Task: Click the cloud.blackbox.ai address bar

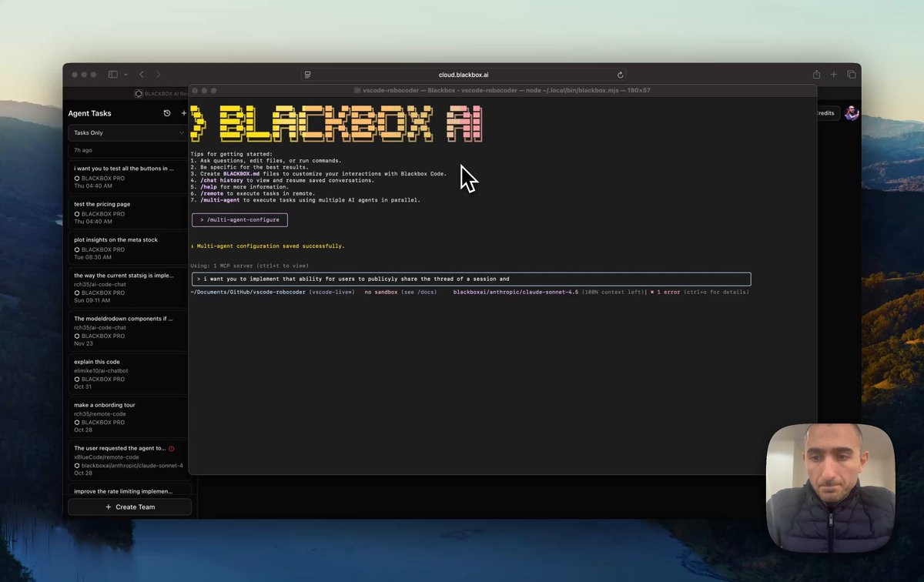Action: tap(464, 75)
